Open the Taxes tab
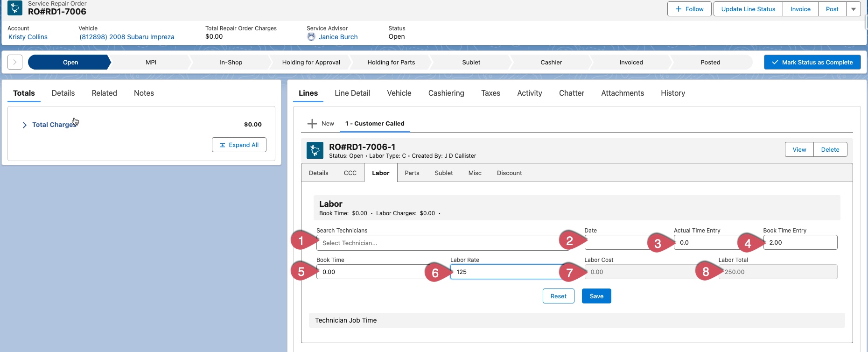Screen dimensions: 868x352 490,93
